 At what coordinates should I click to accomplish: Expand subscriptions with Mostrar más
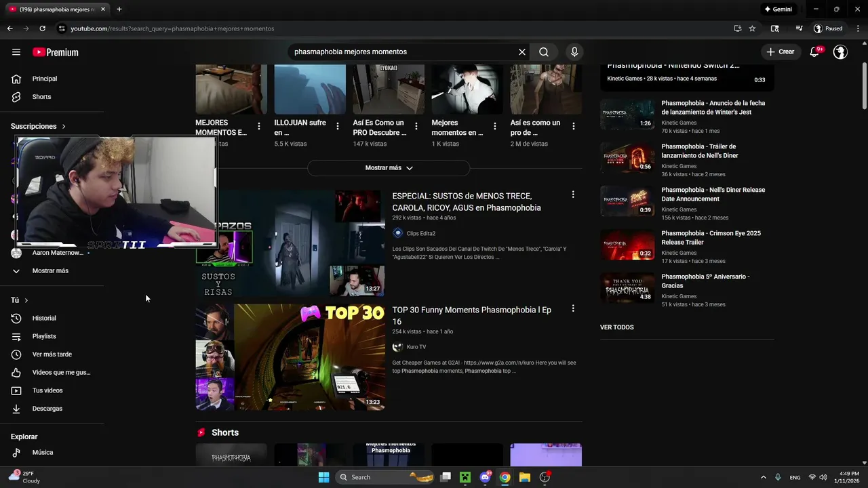pyautogui.click(x=52, y=271)
